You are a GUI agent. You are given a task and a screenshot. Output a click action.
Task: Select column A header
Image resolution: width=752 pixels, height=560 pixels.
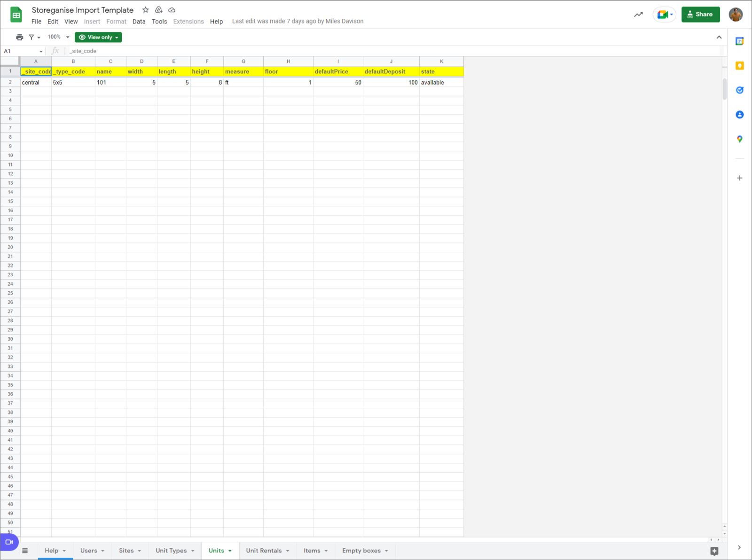click(x=36, y=62)
